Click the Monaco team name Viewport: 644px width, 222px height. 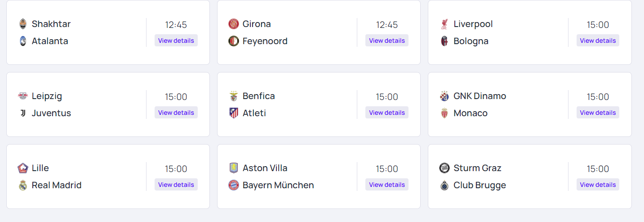[x=470, y=113]
